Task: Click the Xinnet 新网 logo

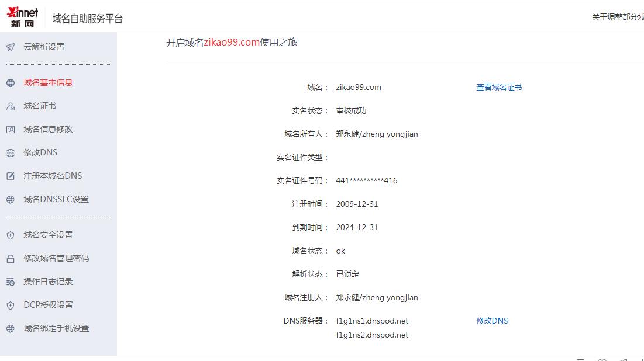Action: click(x=23, y=18)
